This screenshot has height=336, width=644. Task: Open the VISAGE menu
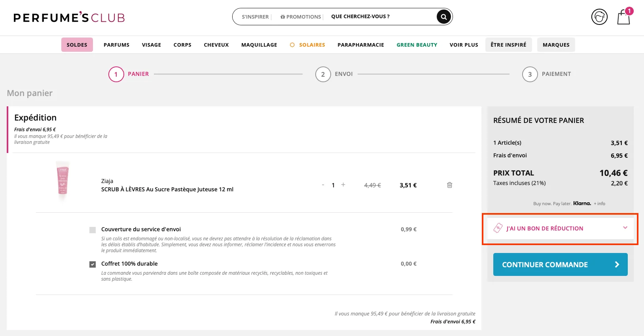(x=152, y=45)
